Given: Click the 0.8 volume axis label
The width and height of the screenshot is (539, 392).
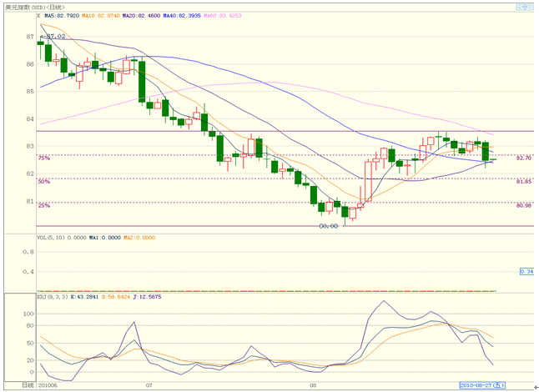Looking at the screenshot, I should pos(28,252).
